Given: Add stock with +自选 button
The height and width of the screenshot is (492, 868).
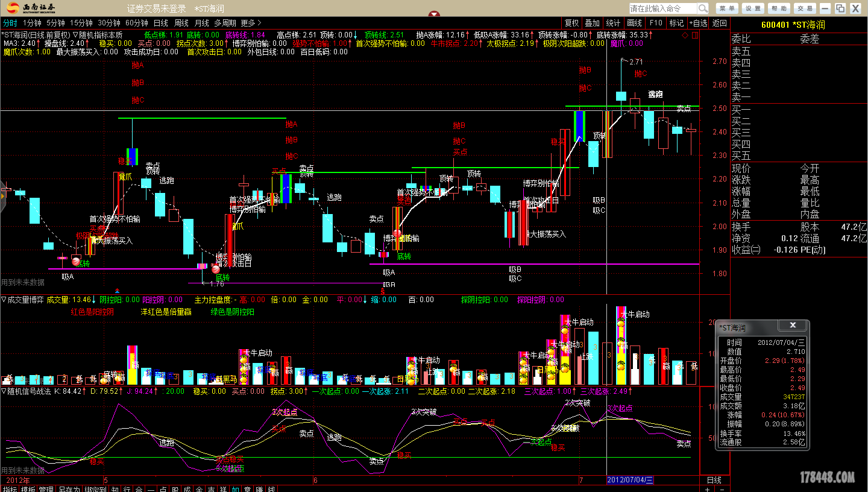Looking at the screenshot, I should pos(697,24).
